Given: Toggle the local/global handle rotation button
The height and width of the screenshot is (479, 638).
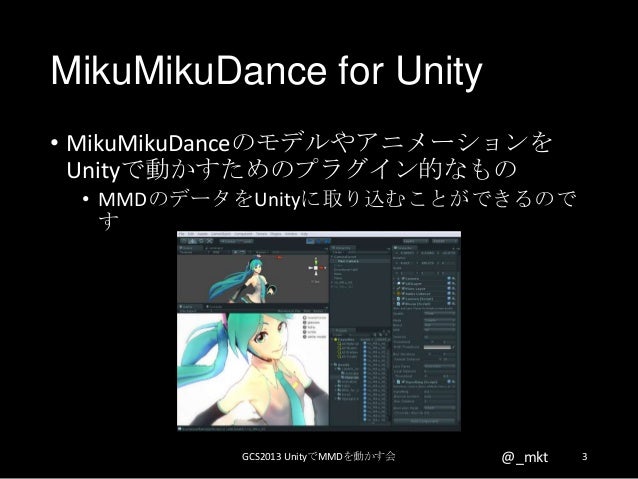Looking at the screenshot, I should coord(245,241).
